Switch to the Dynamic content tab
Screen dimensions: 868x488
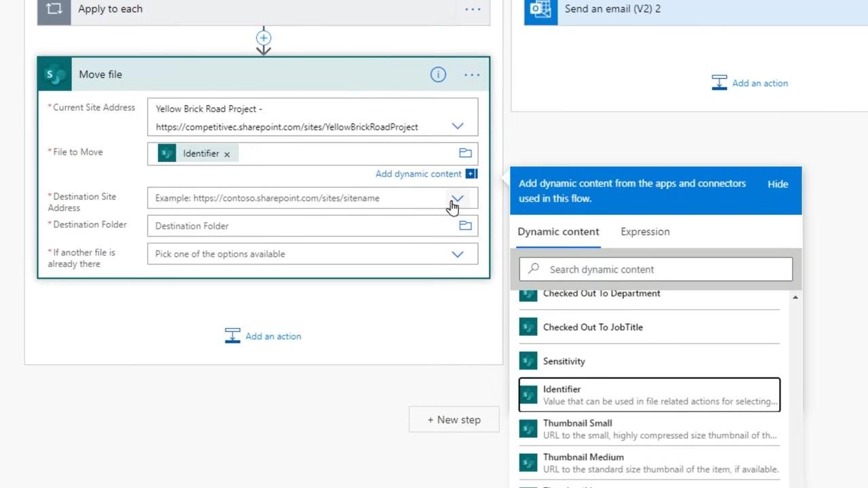(x=558, y=232)
